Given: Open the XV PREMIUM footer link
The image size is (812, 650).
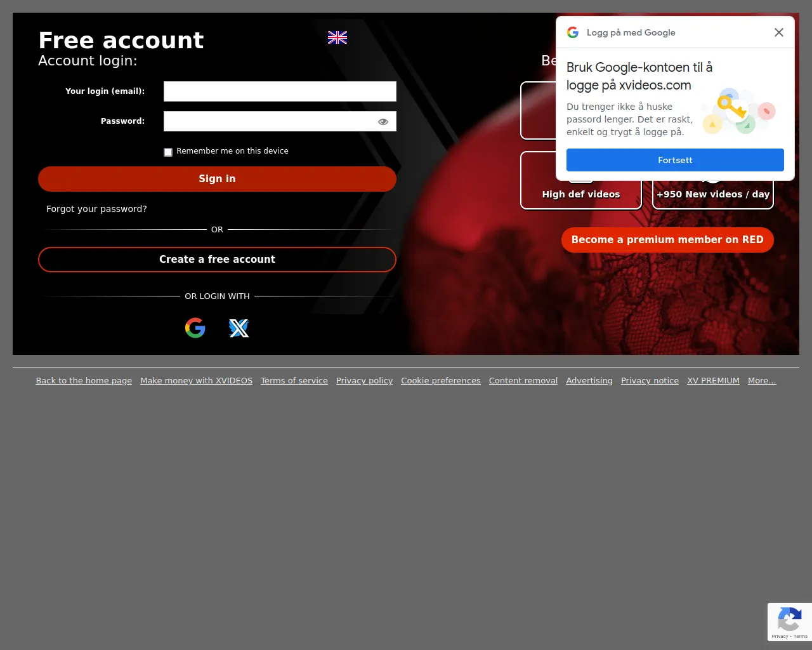Looking at the screenshot, I should 713,381.
